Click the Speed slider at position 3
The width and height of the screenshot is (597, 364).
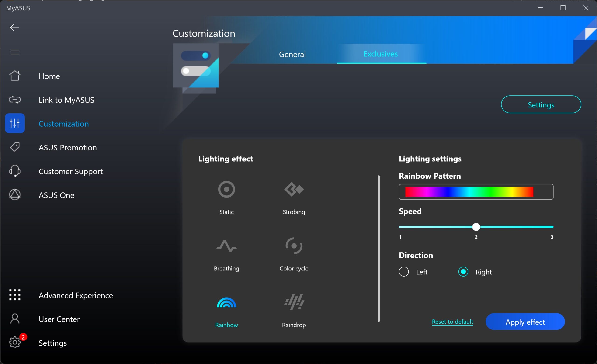(552, 227)
